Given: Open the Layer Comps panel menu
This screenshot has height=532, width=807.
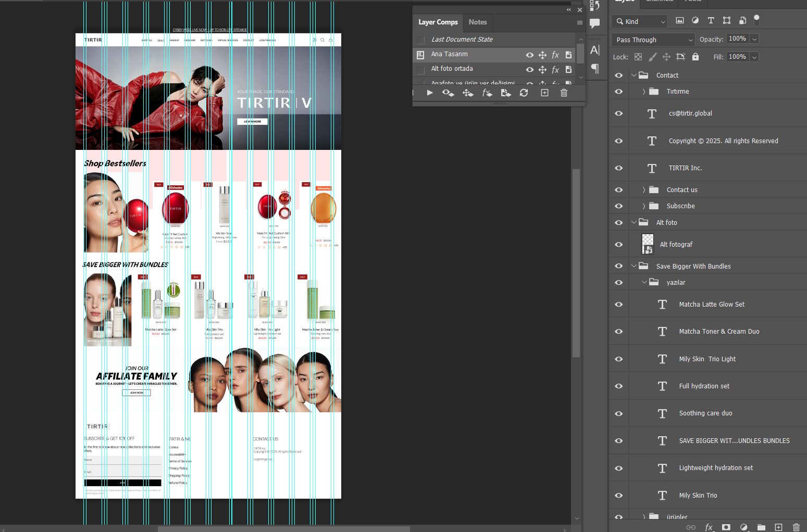Looking at the screenshot, I should pyautogui.click(x=579, y=22).
